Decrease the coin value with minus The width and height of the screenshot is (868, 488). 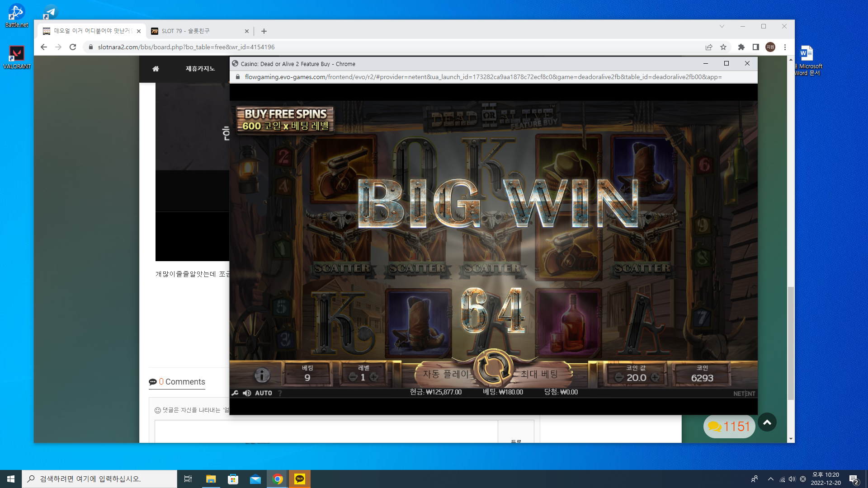619,377
